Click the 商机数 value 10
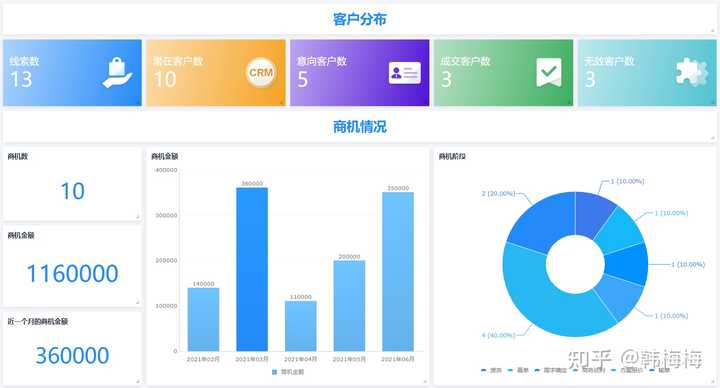 pyautogui.click(x=73, y=191)
